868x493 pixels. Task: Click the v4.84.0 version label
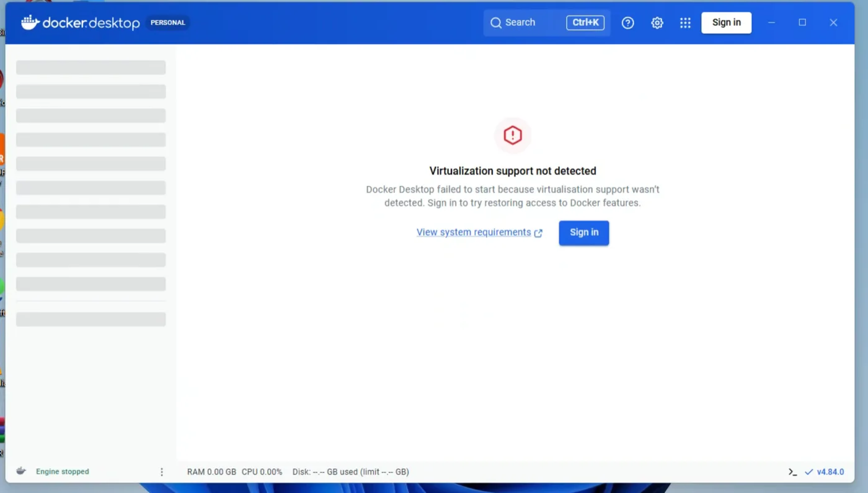(x=830, y=472)
